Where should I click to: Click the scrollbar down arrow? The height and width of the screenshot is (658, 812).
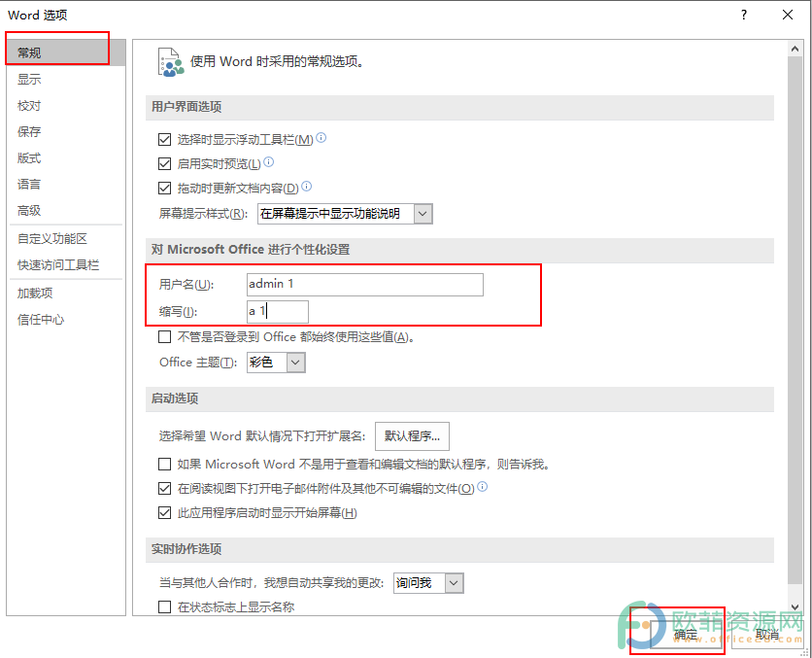(795, 606)
